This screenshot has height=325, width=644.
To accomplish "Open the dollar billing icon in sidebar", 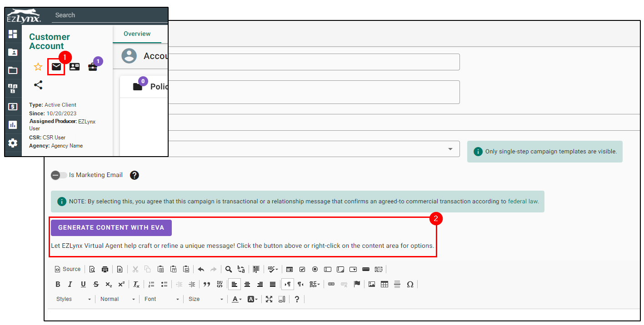I will coord(13,107).
